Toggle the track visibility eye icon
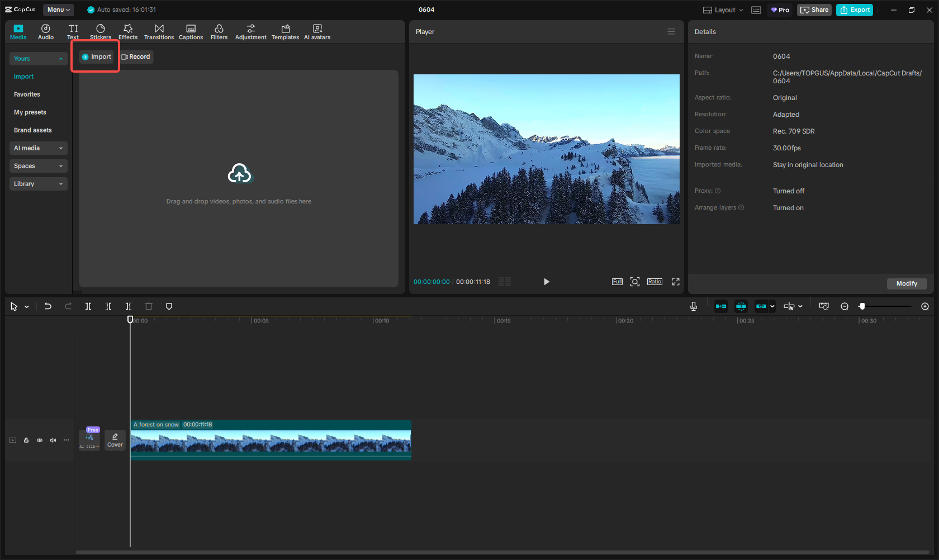Screen dimensions: 939x560 pos(39,440)
